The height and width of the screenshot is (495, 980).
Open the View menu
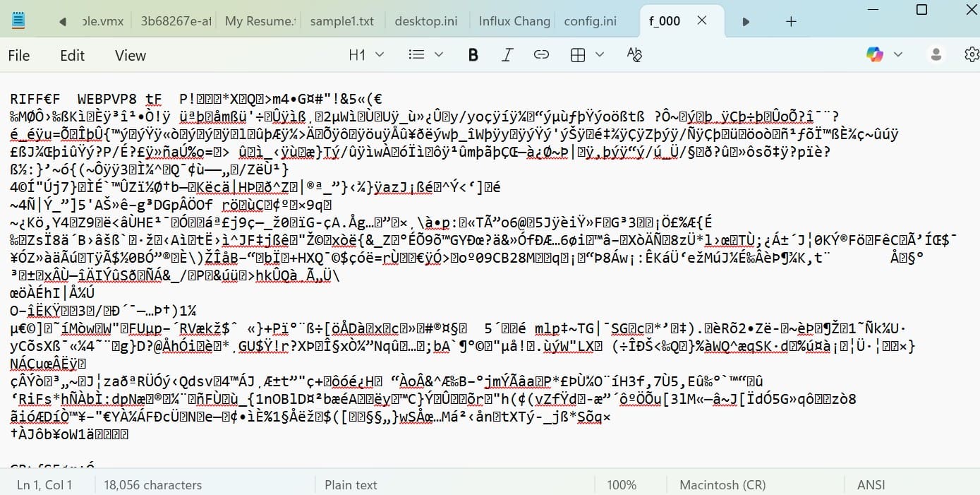129,54
